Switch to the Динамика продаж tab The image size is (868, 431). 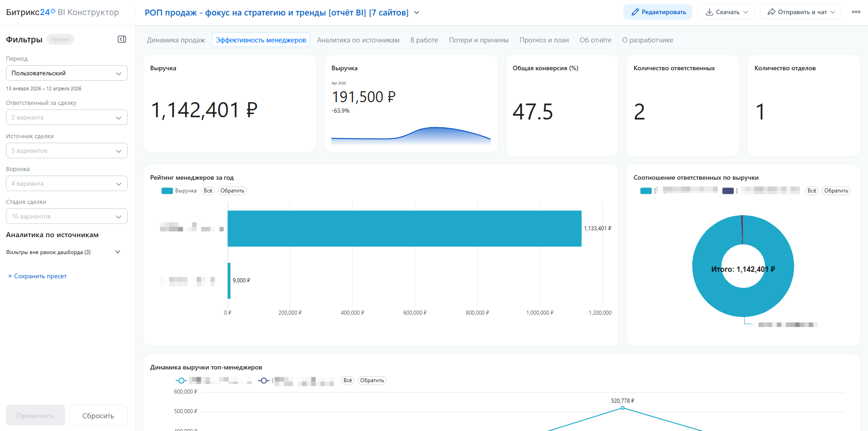(x=176, y=40)
